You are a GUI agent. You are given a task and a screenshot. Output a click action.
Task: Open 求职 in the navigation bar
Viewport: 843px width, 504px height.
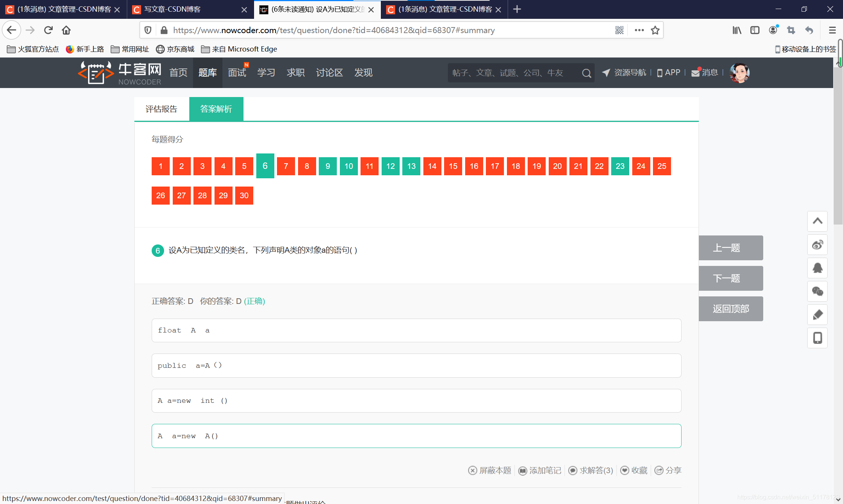pyautogui.click(x=296, y=73)
